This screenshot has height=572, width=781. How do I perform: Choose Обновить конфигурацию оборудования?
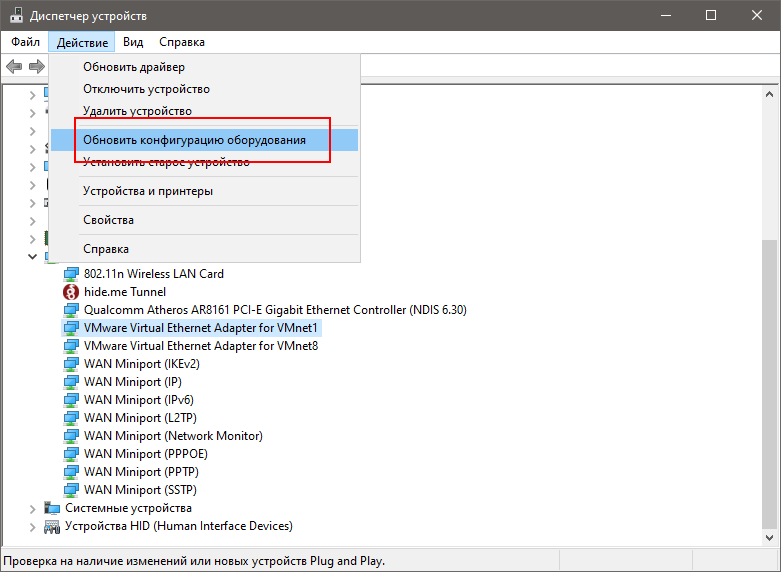[x=204, y=140]
